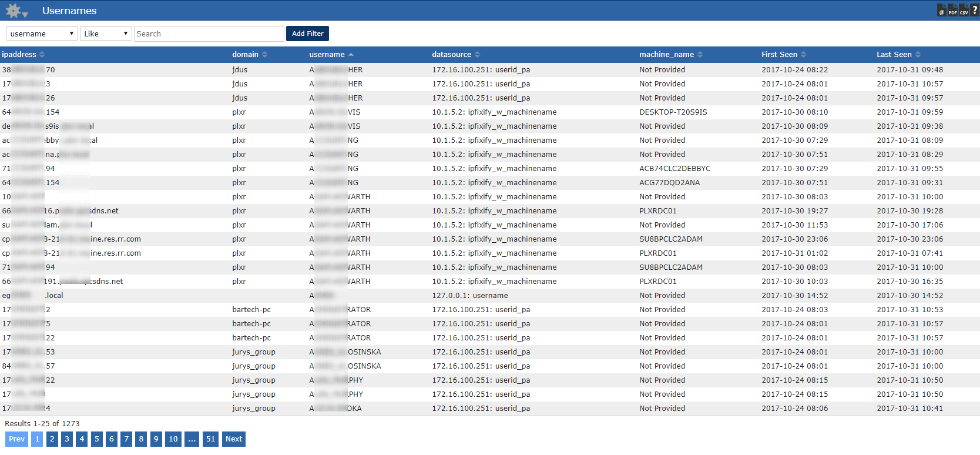Go to the Prev page
The height and width of the screenshot is (455, 980).
click(16, 439)
